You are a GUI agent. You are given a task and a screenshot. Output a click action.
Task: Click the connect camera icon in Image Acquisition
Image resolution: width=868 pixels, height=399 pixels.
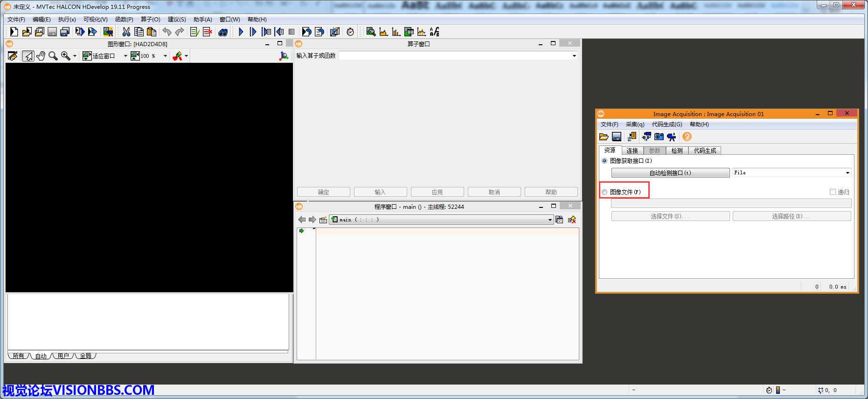click(646, 137)
